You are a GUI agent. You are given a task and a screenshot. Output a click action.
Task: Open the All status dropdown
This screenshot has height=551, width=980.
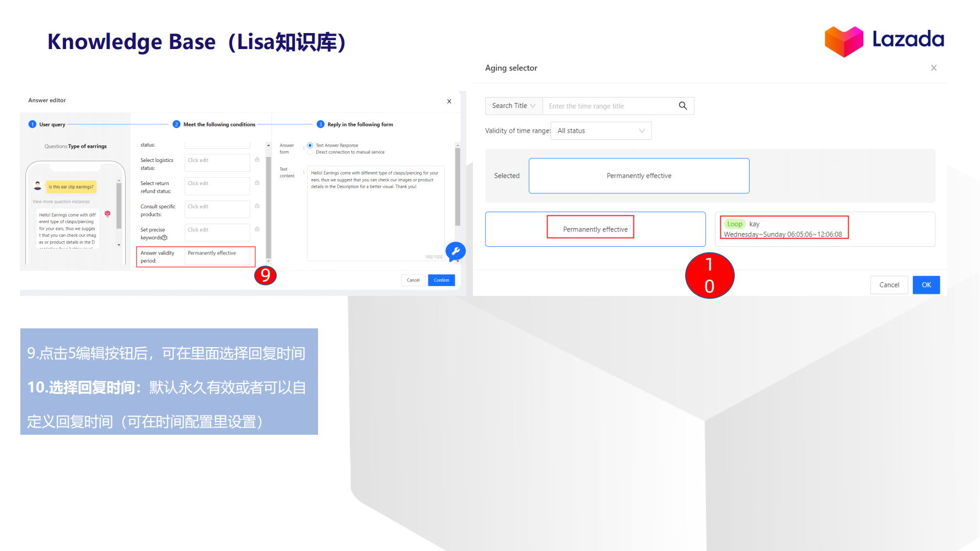(x=600, y=131)
